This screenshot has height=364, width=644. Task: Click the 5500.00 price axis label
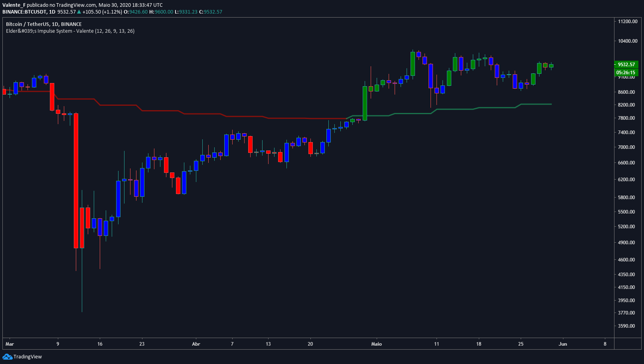click(626, 212)
